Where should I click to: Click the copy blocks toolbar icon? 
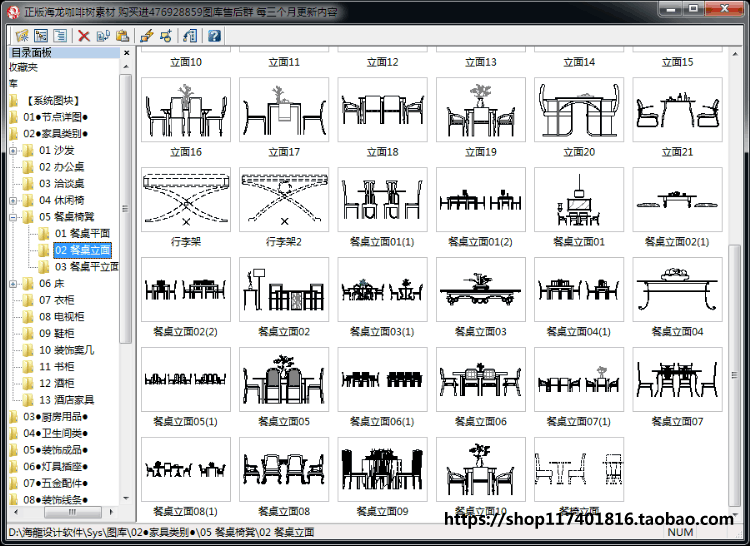tap(103, 35)
